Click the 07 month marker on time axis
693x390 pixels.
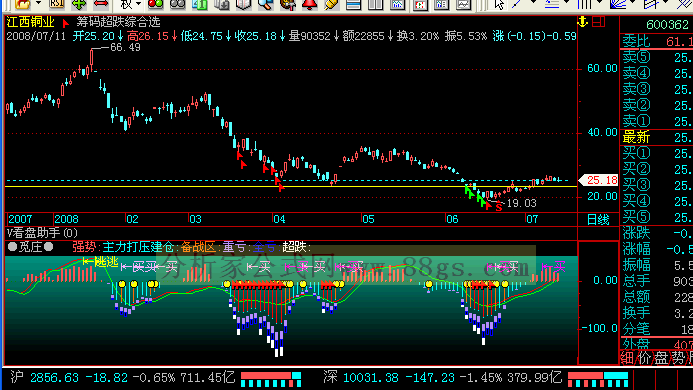[x=532, y=219]
